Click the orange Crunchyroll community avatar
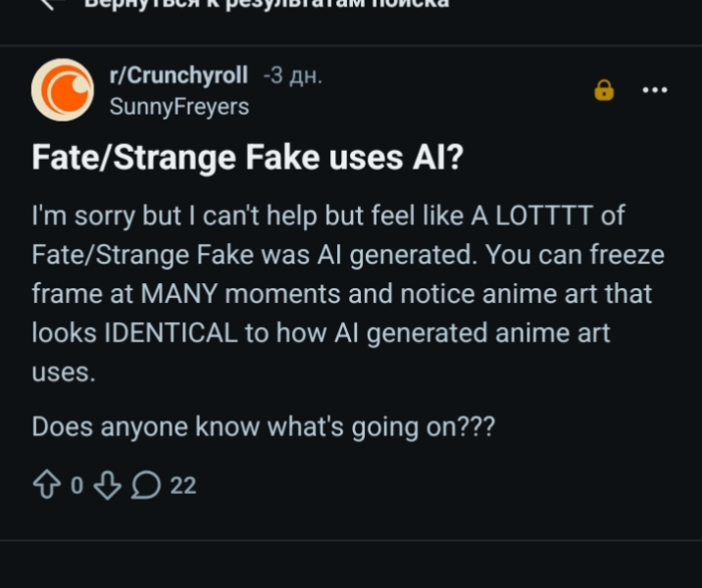 pyautogui.click(x=63, y=89)
